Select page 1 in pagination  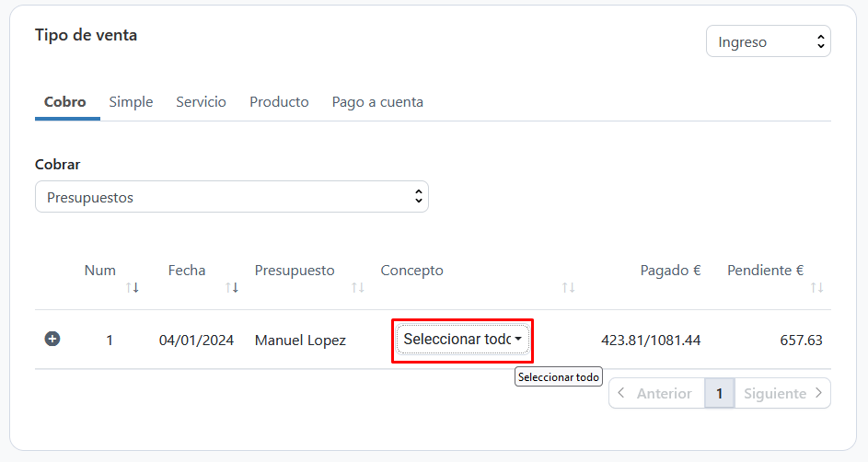click(719, 393)
